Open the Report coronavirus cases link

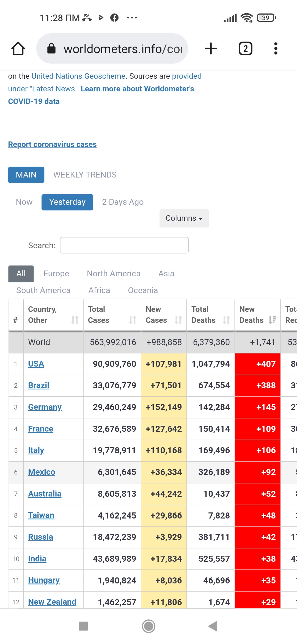coord(52,144)
